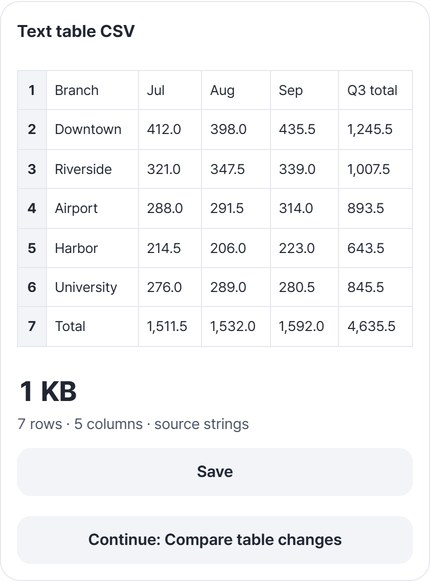Click grand total 4,635.5 cell

click(375, 327)
